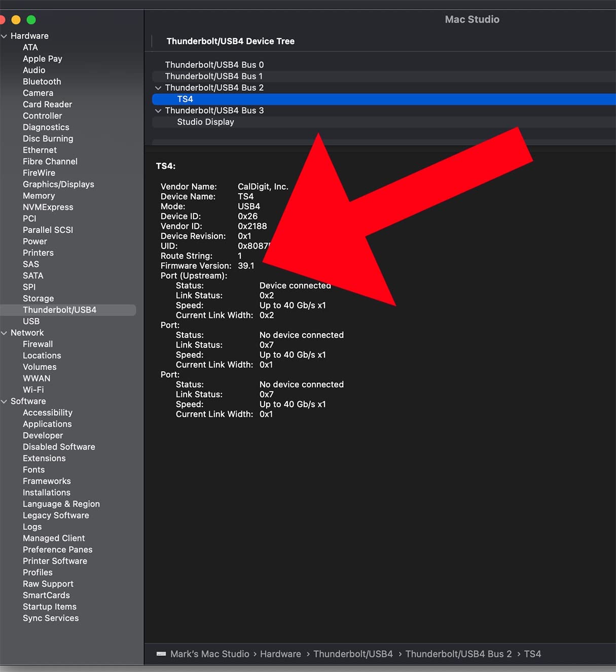Open Storage information
The height and width of the screenshot is (672, 616).
point(39,298)
